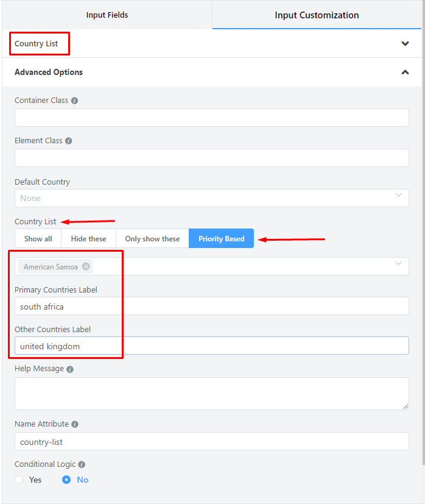Choose the Priority Based option
This screenshot has width=425, height=504.
click(x=221, y=239)
